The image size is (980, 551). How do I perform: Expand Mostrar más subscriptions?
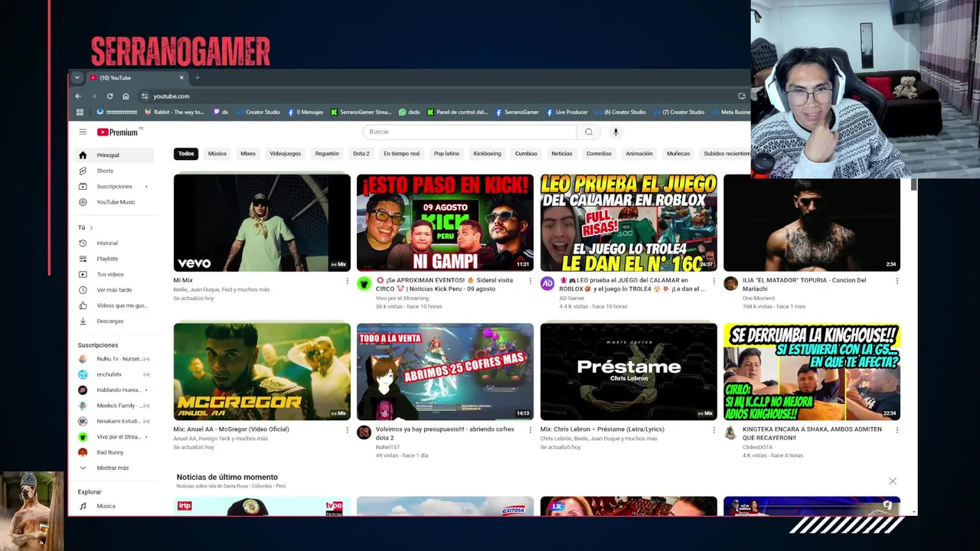(113, 468)
